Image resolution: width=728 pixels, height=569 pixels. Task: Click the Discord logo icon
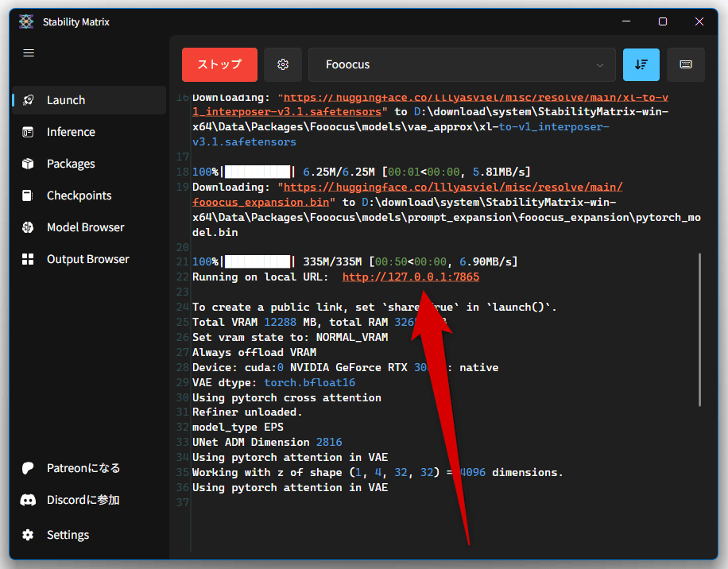pyautogui.click(x=29, y=500)
